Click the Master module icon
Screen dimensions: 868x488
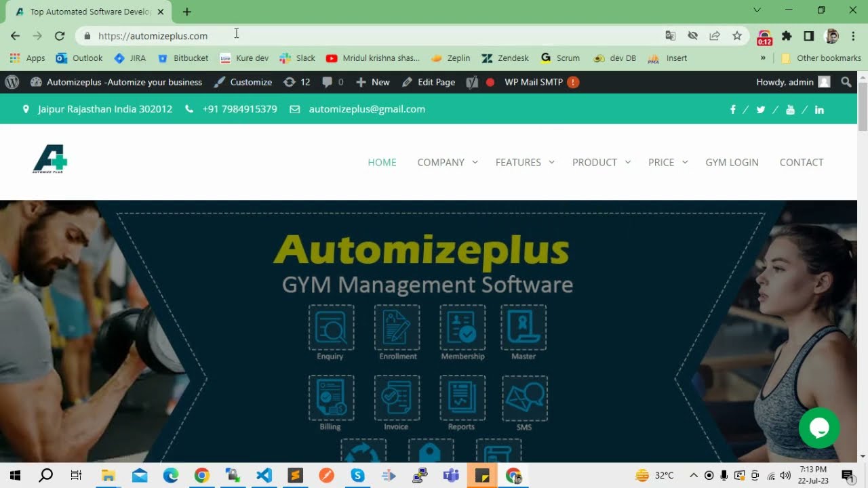(x=524, y=327)
